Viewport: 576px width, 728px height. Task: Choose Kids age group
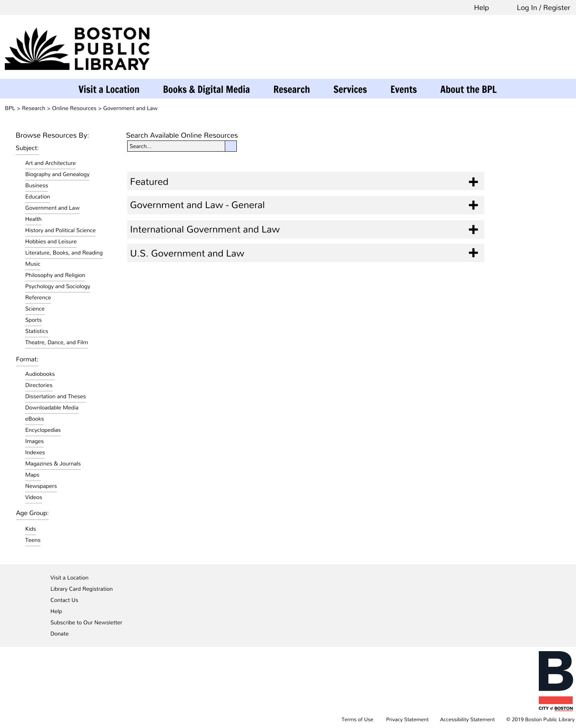click(30, 529)
